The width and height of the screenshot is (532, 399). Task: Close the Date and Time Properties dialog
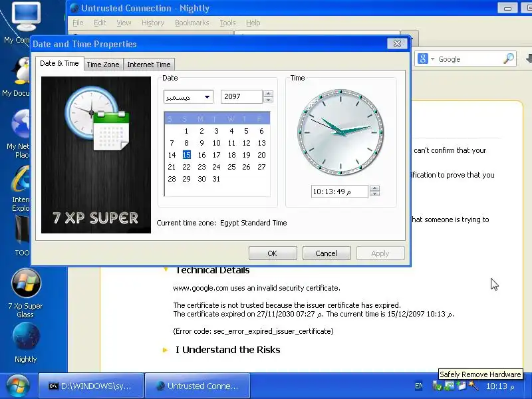(397, 43)
